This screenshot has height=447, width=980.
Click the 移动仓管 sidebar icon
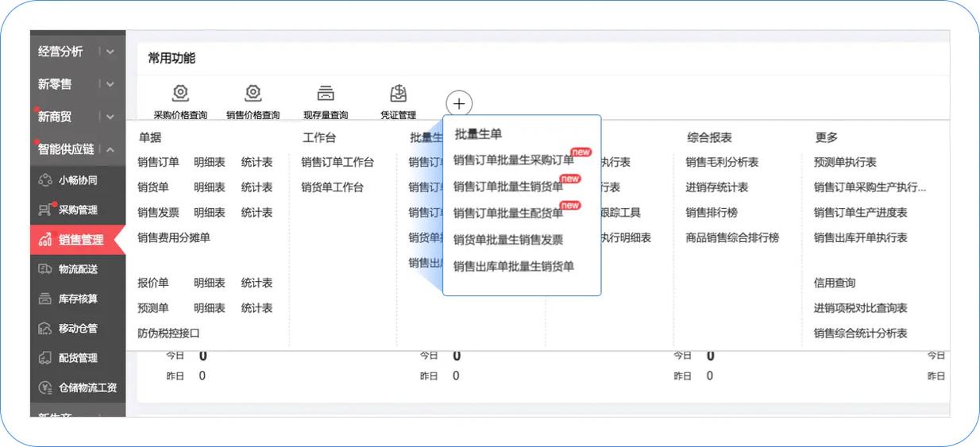click(45, 328)
